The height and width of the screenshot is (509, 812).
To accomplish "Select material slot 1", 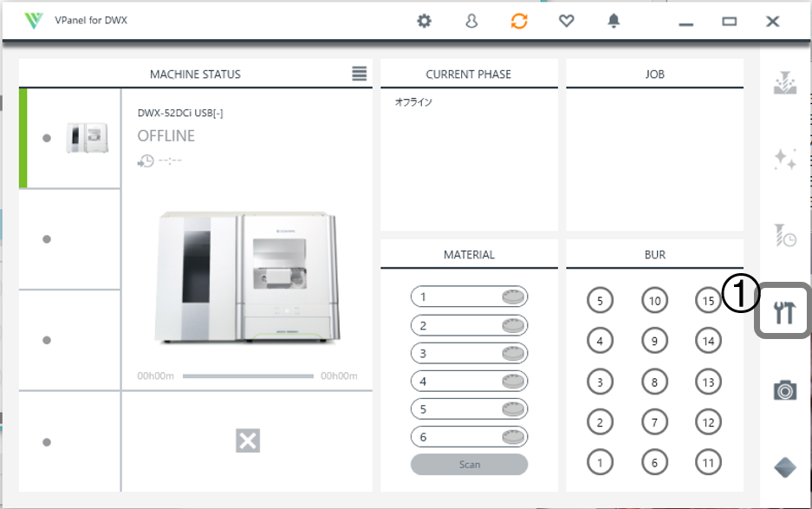I will [x=469, y=297].
